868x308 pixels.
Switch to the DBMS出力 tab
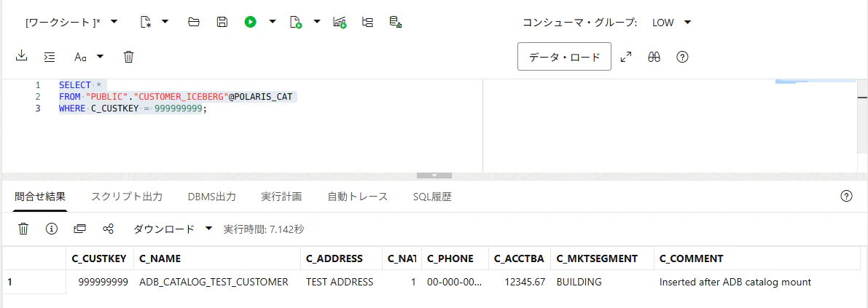coord(212,197)
